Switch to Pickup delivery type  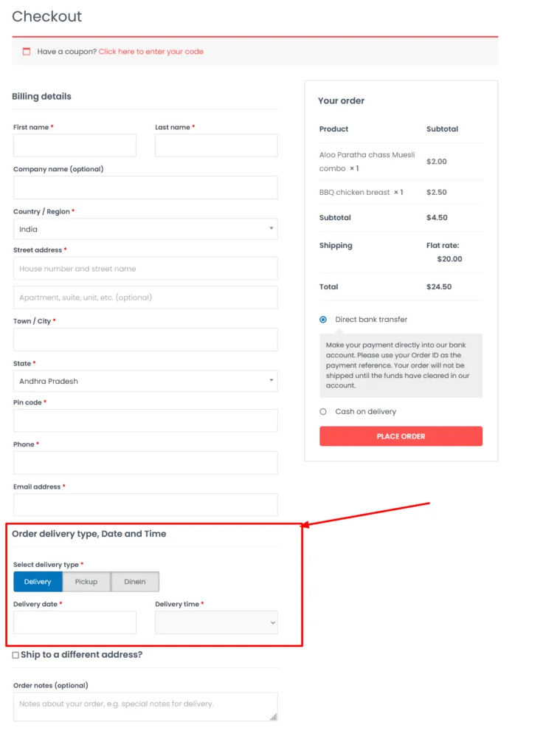(x=86, y=582)
